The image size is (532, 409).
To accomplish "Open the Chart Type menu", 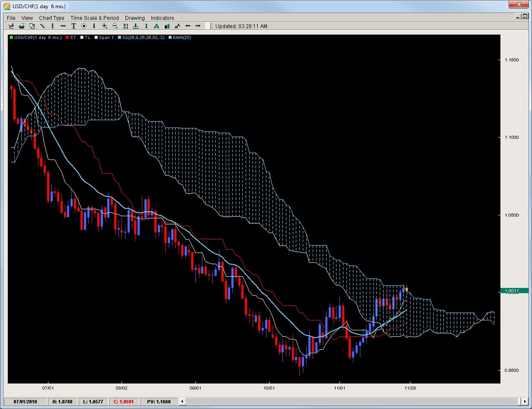I will [51, 18].
